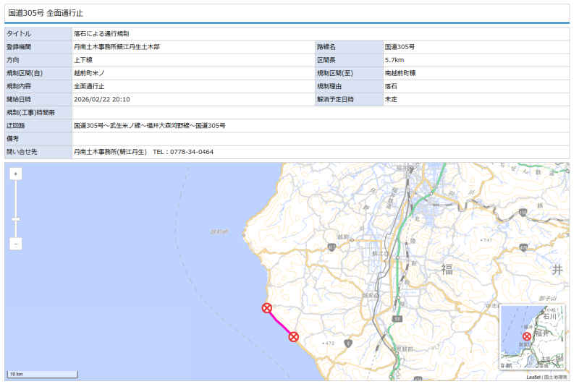
Task: Click closure marker in the overview minimap
Action: tap(527, 336)
